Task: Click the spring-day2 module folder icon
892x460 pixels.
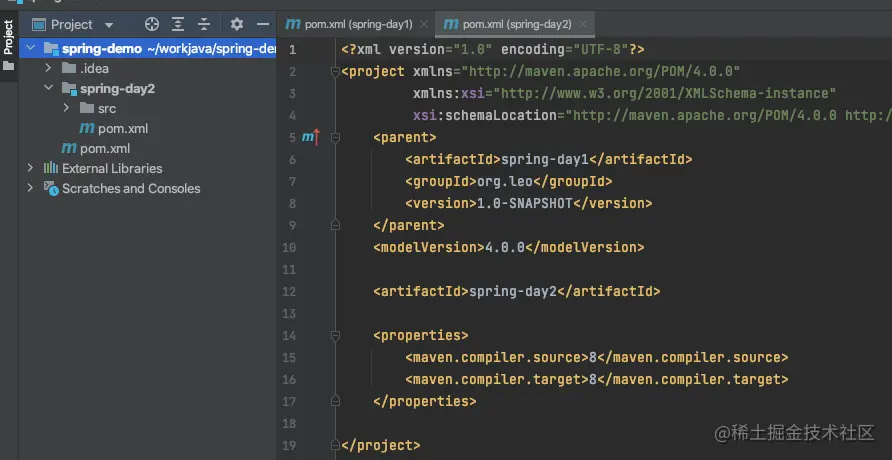Action: tap(69, 88)
